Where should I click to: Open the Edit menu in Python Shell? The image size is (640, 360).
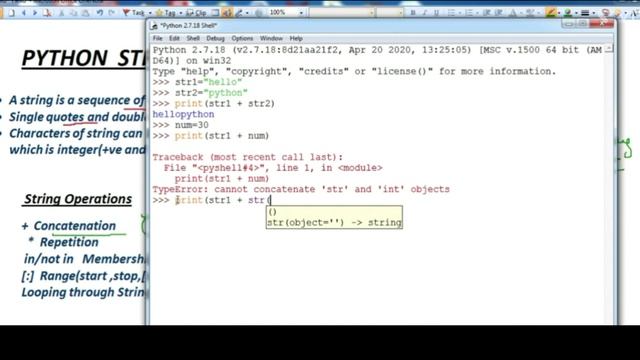click(x=174, y=38)
